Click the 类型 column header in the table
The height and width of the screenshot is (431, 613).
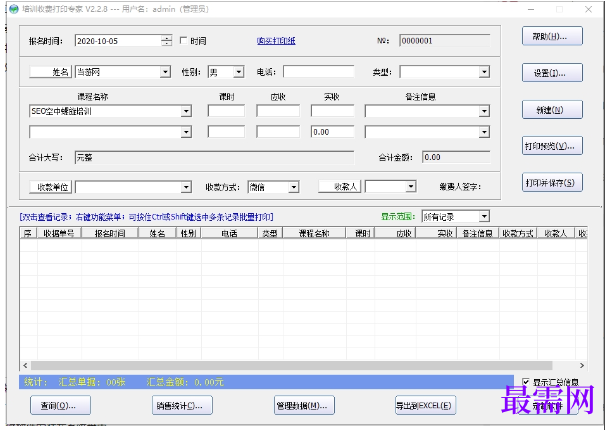click(x=270, y=233)
